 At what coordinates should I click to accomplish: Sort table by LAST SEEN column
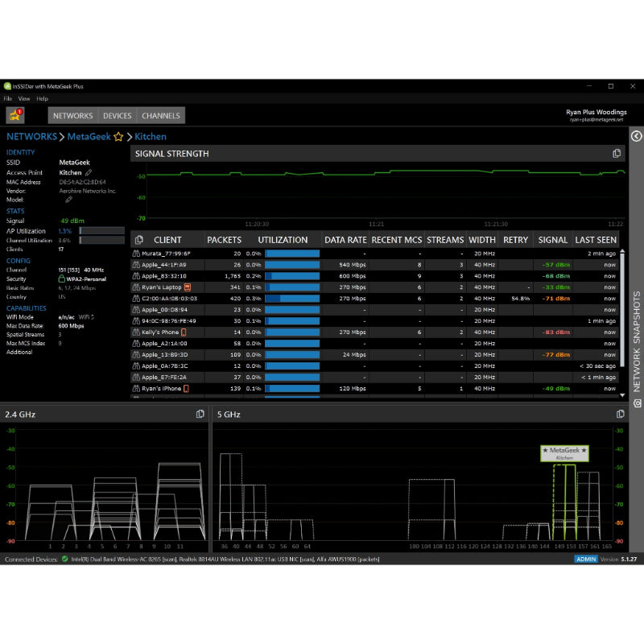point(596,240)
